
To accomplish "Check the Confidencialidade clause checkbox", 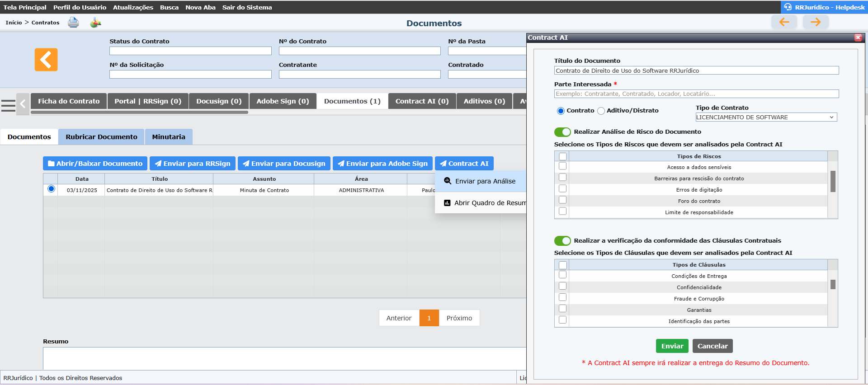I will click(x=562, y=286).
